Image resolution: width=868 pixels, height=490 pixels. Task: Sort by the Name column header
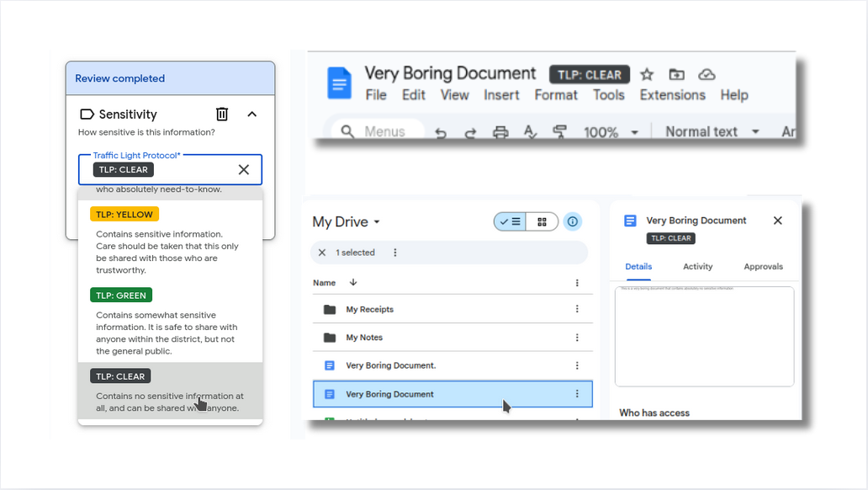click(x=325, y=283)
